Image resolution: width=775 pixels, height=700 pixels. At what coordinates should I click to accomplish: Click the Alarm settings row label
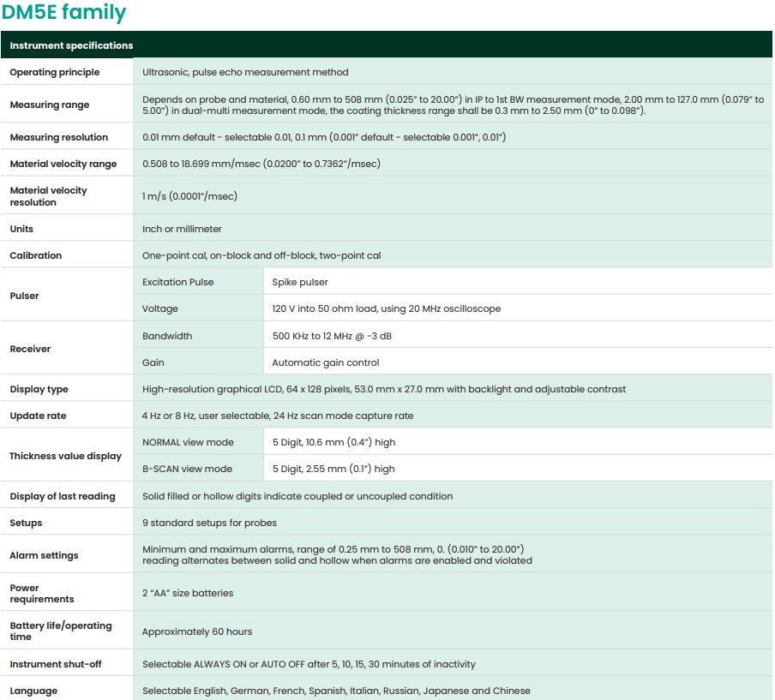click(44, 556)
